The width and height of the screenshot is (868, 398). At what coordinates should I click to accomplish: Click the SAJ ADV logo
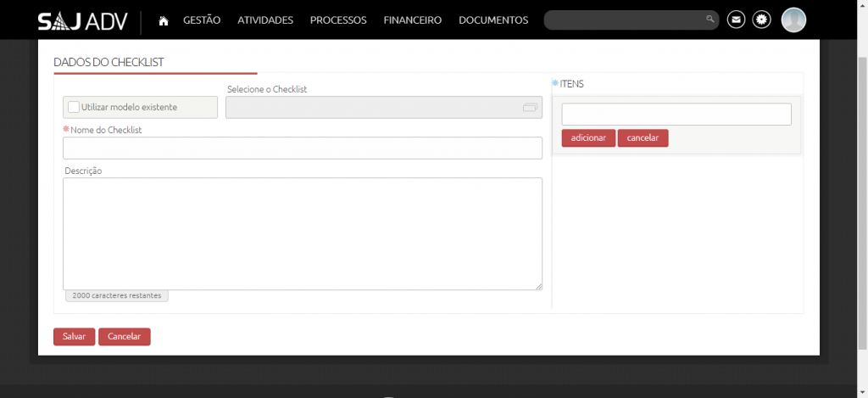click(x=82, y=21)
